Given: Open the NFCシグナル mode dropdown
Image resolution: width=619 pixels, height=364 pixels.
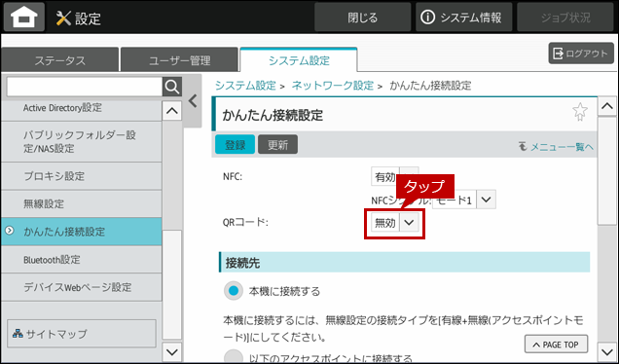Looking at the screenshot, I should pos(464,200).
